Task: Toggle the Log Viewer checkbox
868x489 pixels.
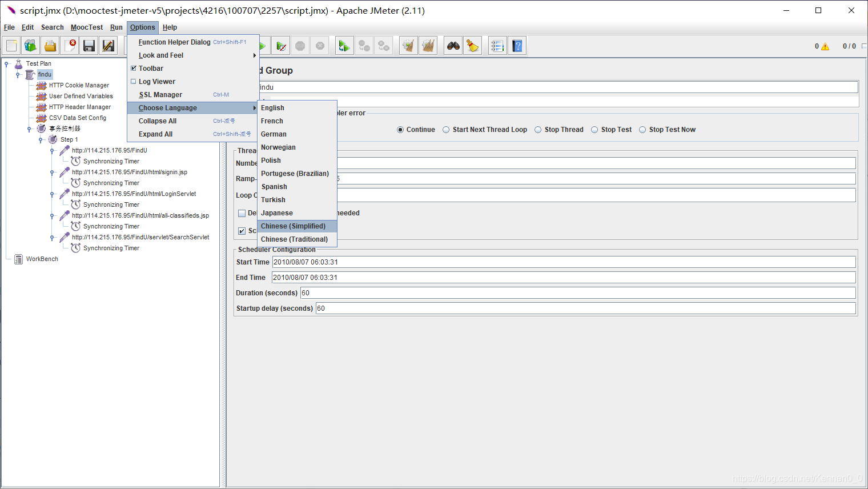Action: [x=134, y=82]
